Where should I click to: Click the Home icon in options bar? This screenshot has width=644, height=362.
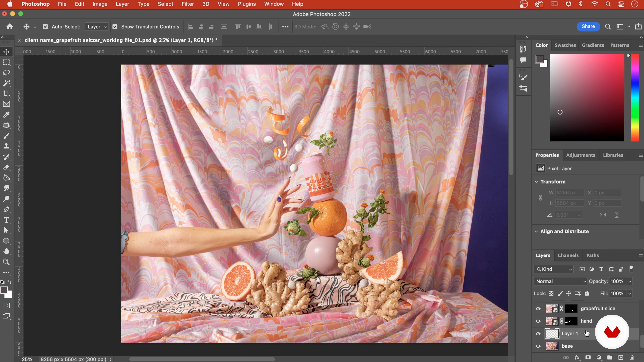(x=10, y=26)
